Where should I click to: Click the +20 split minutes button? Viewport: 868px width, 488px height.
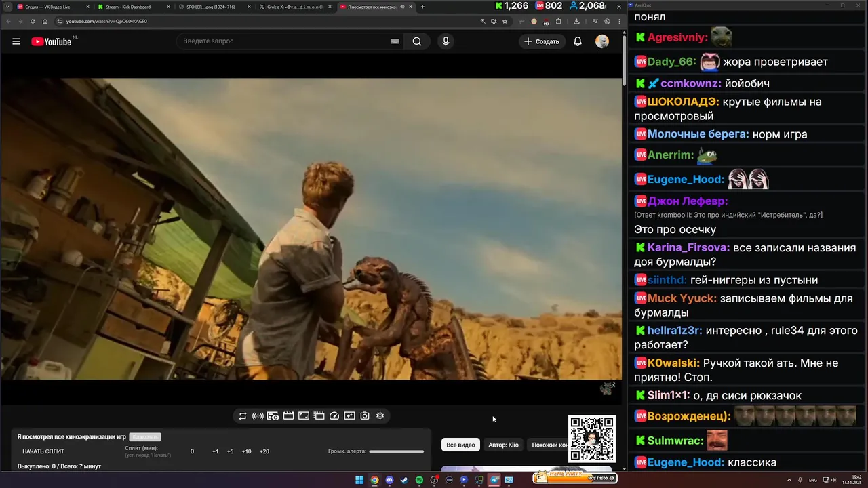(264, 451)
